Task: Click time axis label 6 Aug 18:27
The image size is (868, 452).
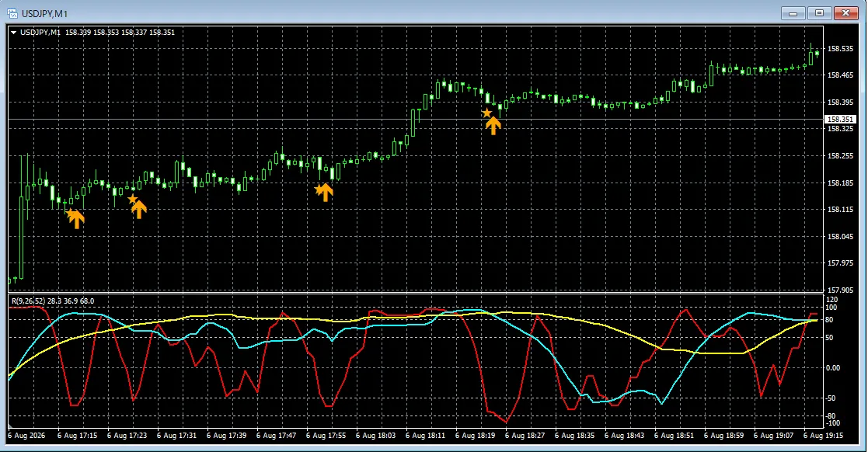Action: tap(525, 436)
